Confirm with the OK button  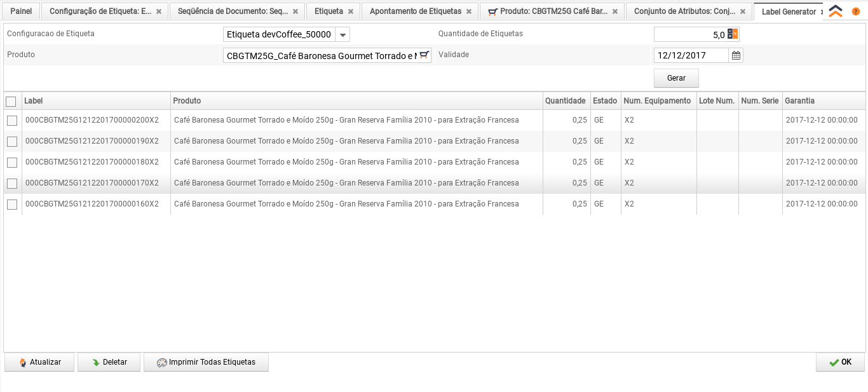pyautogui.click(x=840, y=362)
